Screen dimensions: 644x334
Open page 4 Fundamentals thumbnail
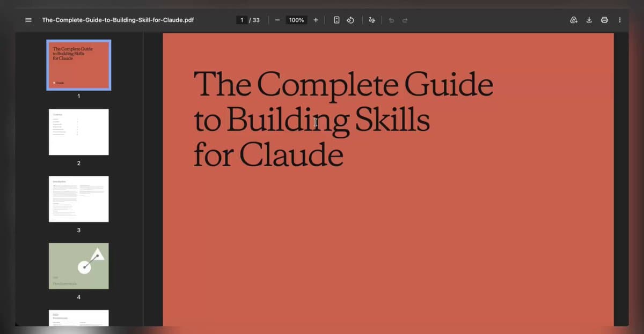pyautogui.click(x=79, y=266)
